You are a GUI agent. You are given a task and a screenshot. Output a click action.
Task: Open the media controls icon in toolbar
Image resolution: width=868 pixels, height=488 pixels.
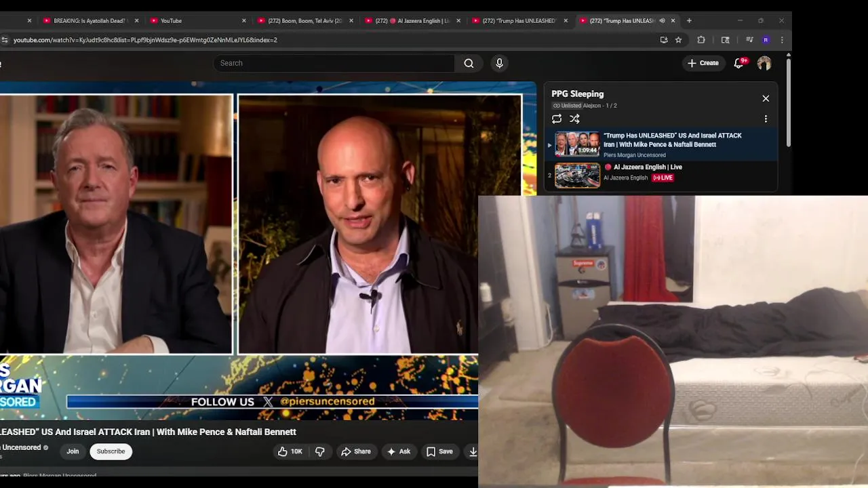point(749,40)
